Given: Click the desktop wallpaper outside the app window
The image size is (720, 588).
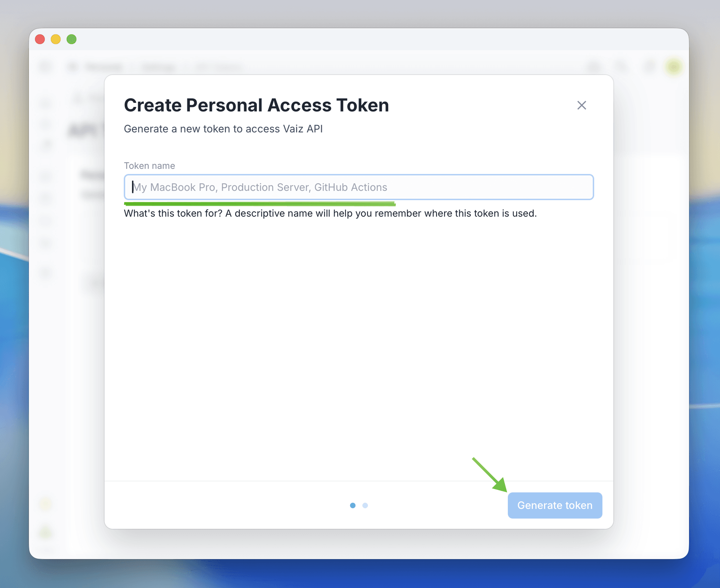Looking at the screenshot, I should (x=344, y=574).
